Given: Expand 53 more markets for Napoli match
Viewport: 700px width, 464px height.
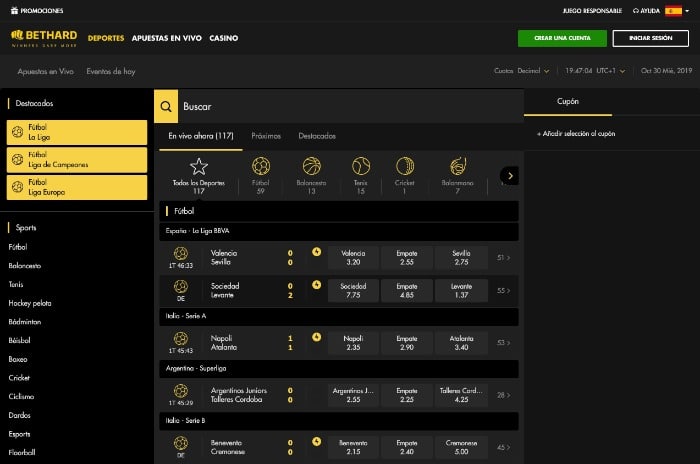Looking at the screenshot, I should 504,343.
